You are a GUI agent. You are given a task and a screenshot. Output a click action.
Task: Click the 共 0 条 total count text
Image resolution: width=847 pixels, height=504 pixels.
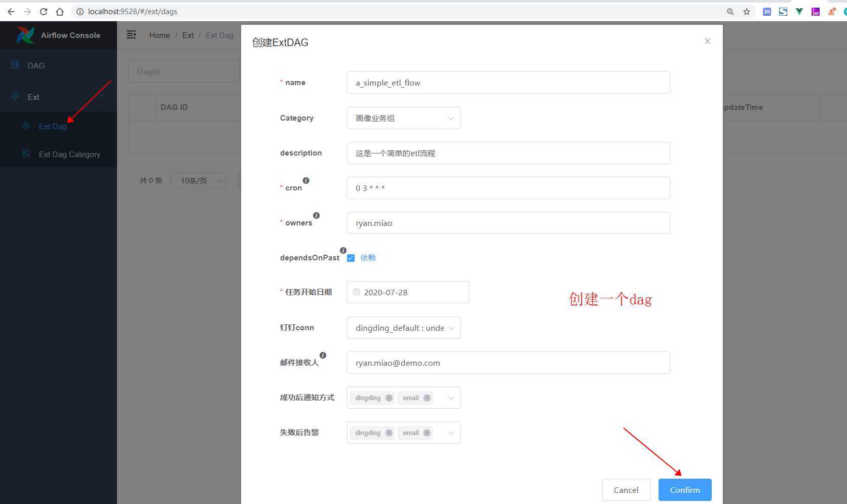tap(151, 180)
